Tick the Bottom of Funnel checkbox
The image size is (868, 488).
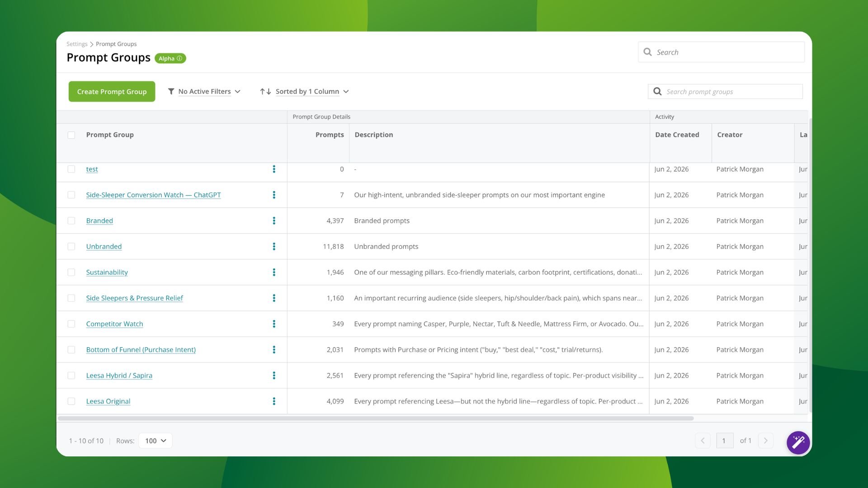71,349
